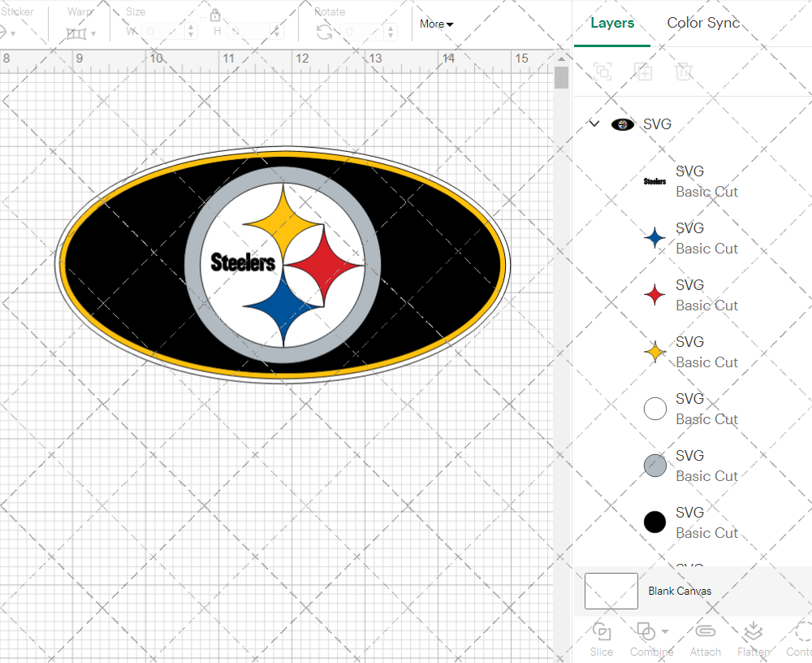Viewport: 812px width, 663px height.
Task: Click the red star in the logo
Action: coord(326,266)
